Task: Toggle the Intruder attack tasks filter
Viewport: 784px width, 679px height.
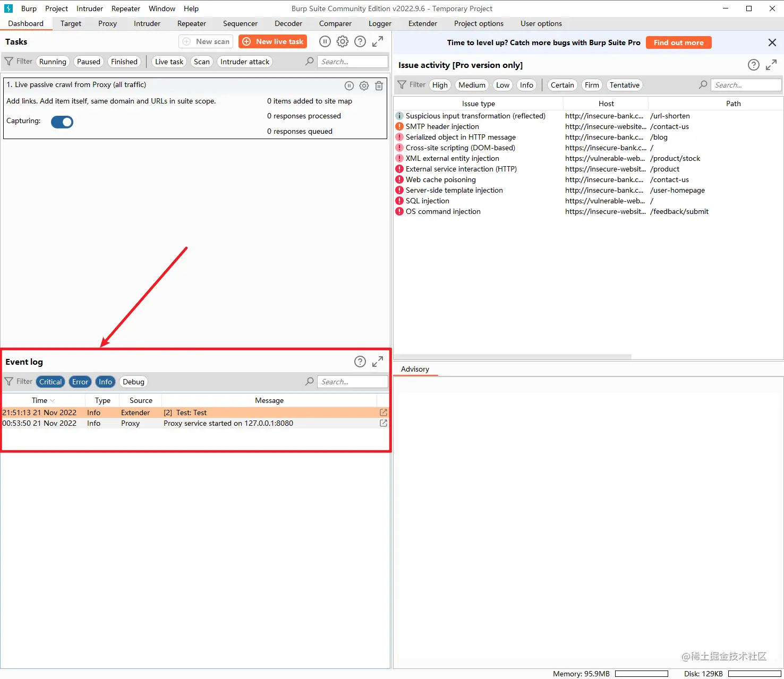Action: point(245,62)
